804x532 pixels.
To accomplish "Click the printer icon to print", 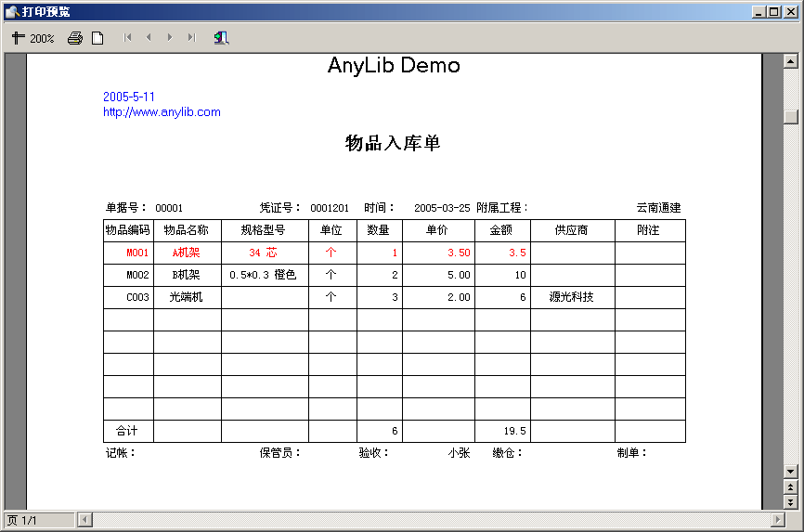I will 75,38.
